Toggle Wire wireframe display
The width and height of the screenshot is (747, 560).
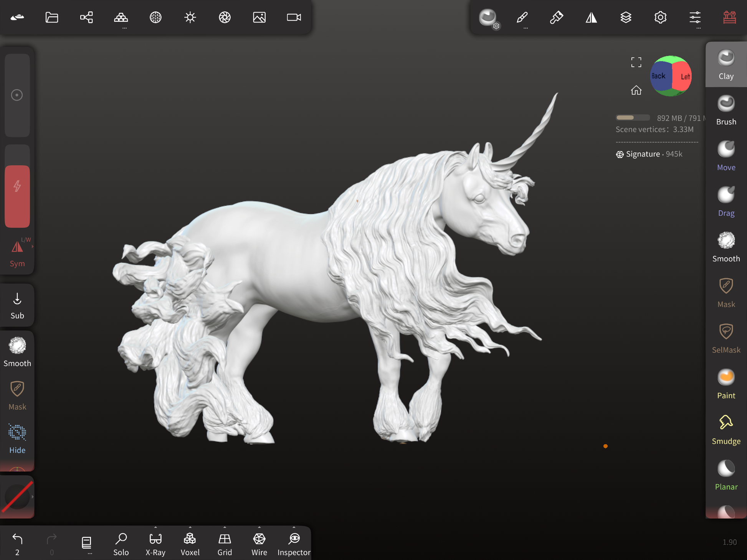tap(259, 544)
